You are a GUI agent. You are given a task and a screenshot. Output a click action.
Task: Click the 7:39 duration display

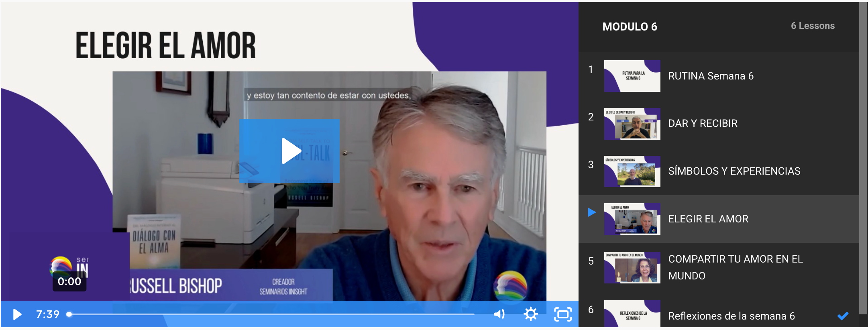[x=48, y=314]
